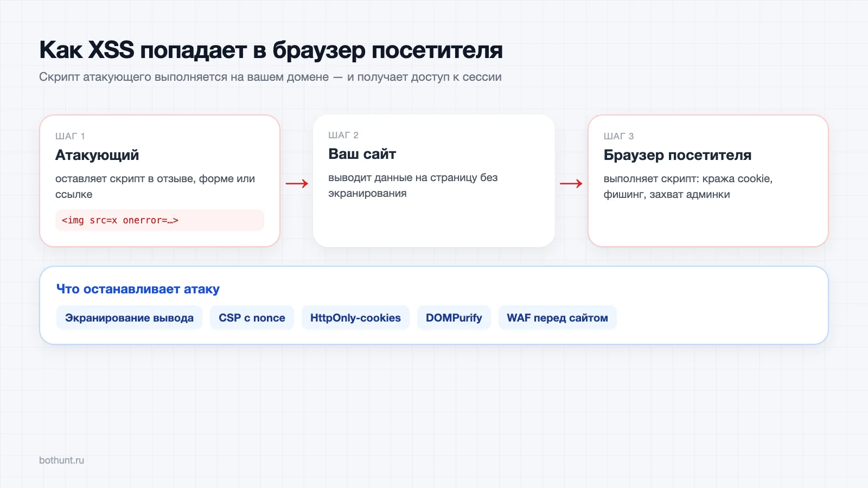The image size is (868, 488).
Task: Click the title 'Как XSS попадает в браузер посетителя'
Action: point(271,50)
